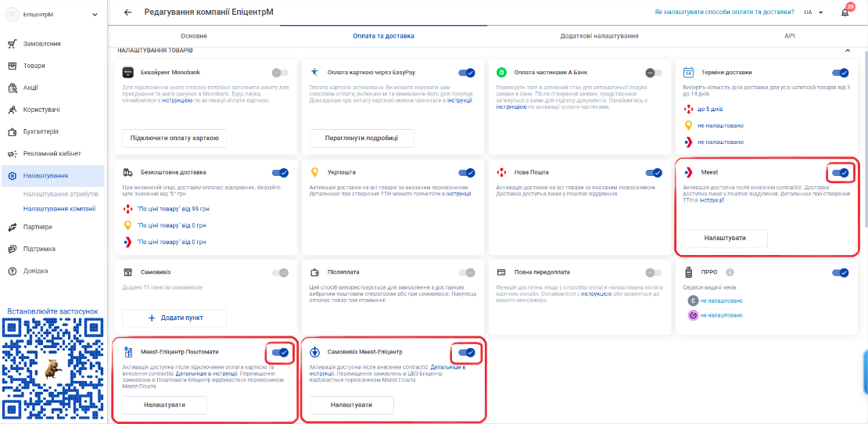Click the Переглянути подробиці button
This screenshot has height=424, width=868.
[x=361, y=138]
